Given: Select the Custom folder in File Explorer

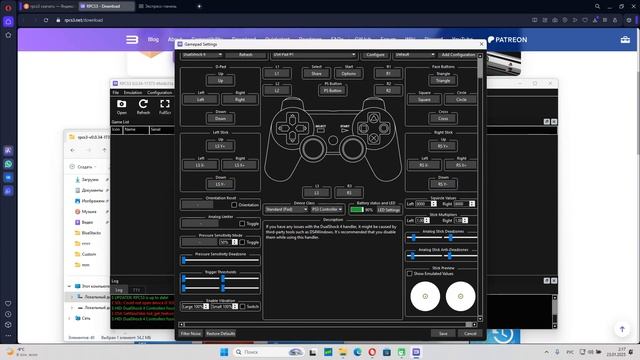Looking at the screenshot, I should point(89,254).
